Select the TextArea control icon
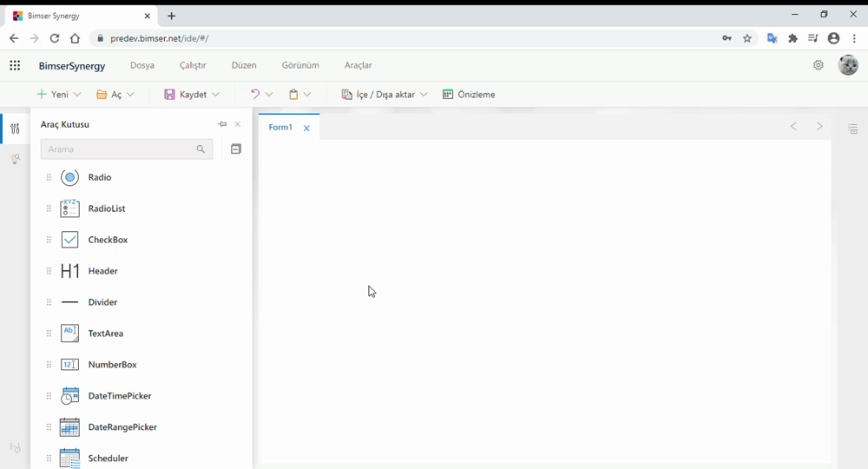This screenshot has width=868, height=469. 70,334
